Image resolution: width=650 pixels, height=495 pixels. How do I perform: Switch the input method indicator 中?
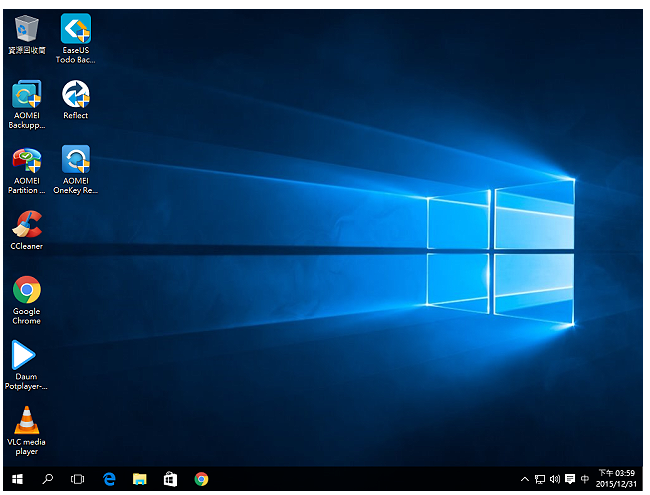[585, 479]
